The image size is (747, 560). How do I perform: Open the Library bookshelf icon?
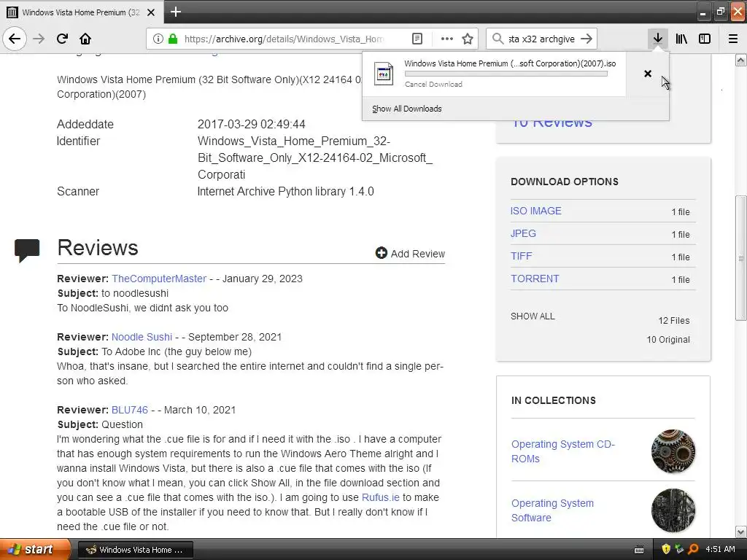(x=681, y=39)
